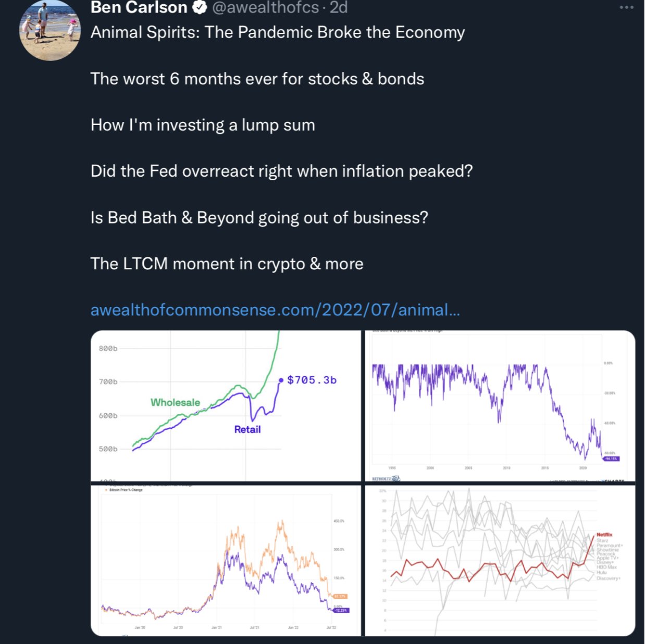Click the blue verified badge icon

pos(200,7)
